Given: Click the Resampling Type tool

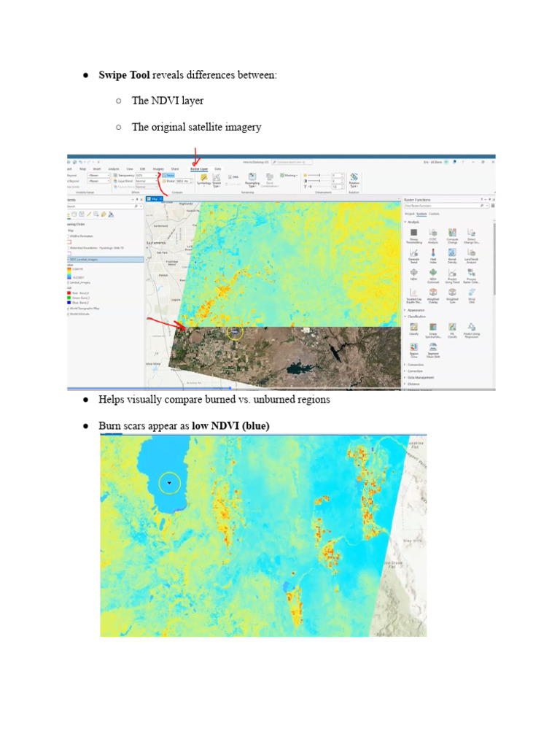Looking at the screenshot, I should [252, 179].
